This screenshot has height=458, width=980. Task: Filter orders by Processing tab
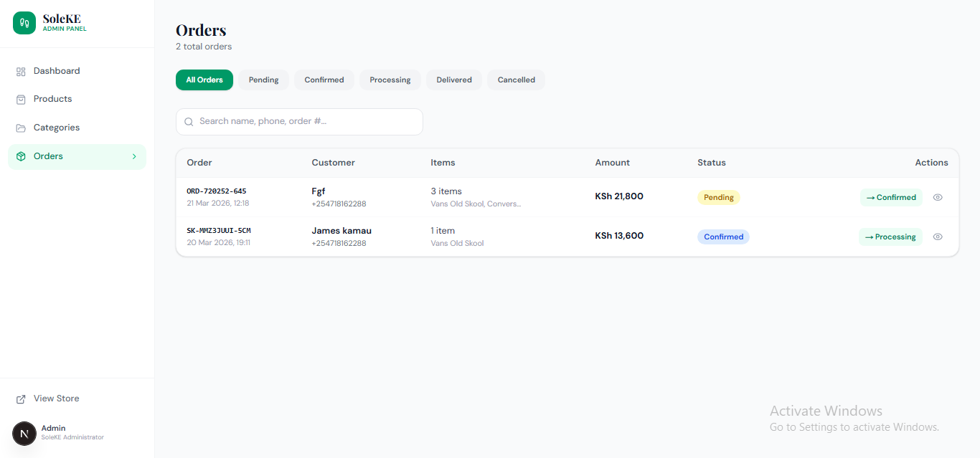click(x=390, y=80)
